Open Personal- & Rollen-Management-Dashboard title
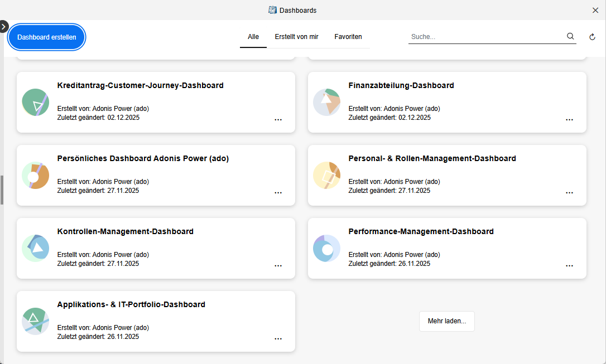 [432, 158]
